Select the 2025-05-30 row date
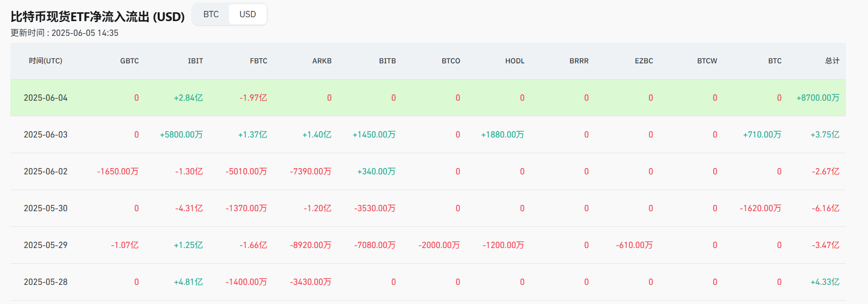The width and height of the screenshot is (868, 304). click(x=46, y=208)
